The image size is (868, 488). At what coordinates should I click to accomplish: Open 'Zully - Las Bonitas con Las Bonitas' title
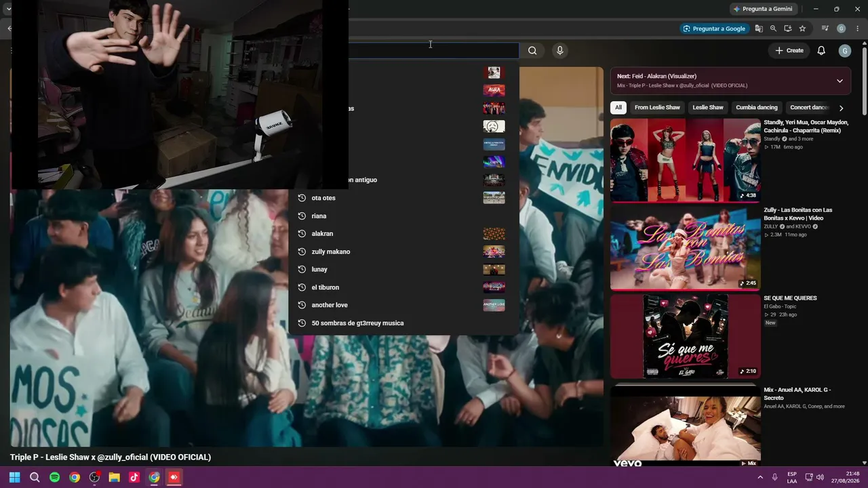point(798,213)
